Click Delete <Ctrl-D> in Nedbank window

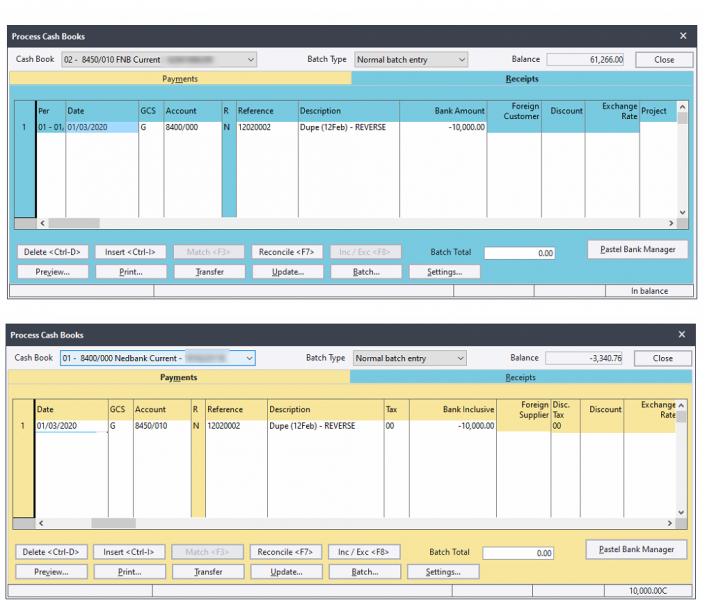click(51, 553)
